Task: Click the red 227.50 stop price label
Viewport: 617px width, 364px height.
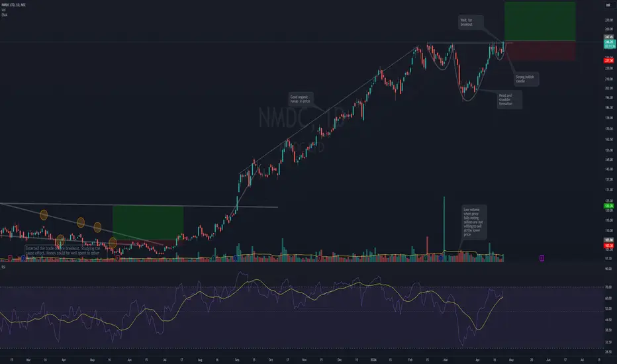Action: pos(608,61)
